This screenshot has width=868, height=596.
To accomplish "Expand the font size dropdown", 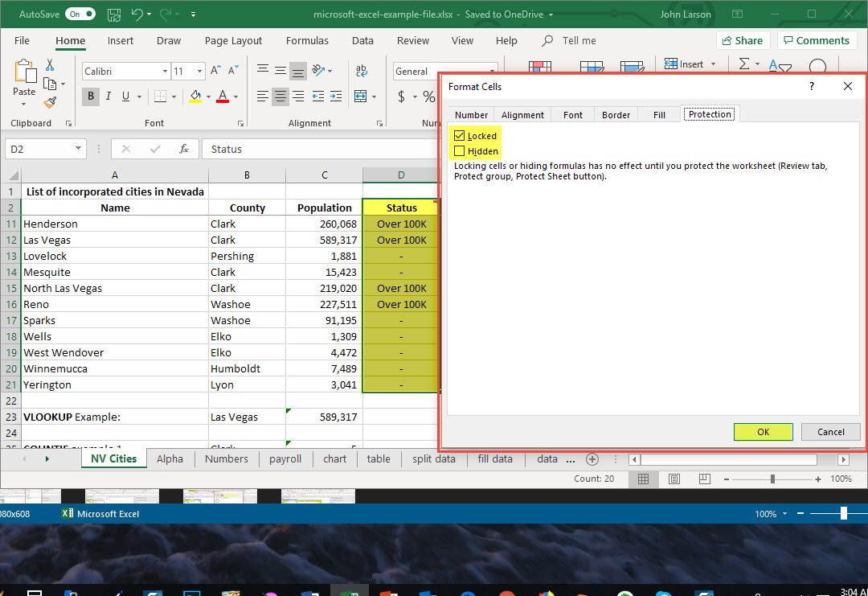I will 199,72.
